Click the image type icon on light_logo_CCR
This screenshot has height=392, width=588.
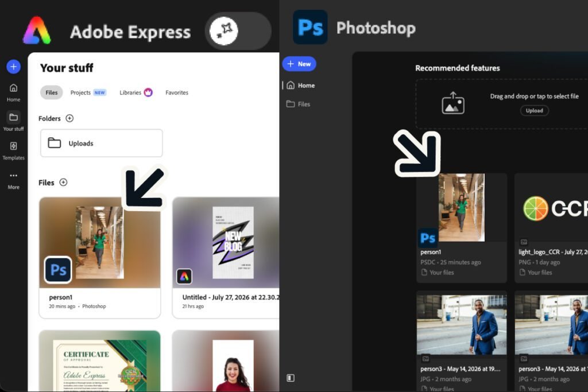tap(524, 242)
